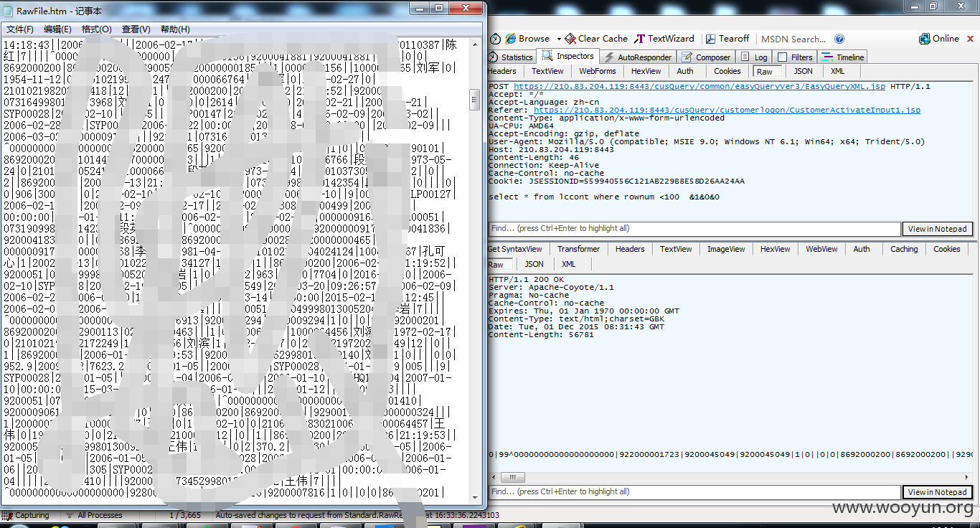Screen dimensions: 980x528
Task: Click the EasyQueryXML.jsp POST URL link
Action: 699,87
